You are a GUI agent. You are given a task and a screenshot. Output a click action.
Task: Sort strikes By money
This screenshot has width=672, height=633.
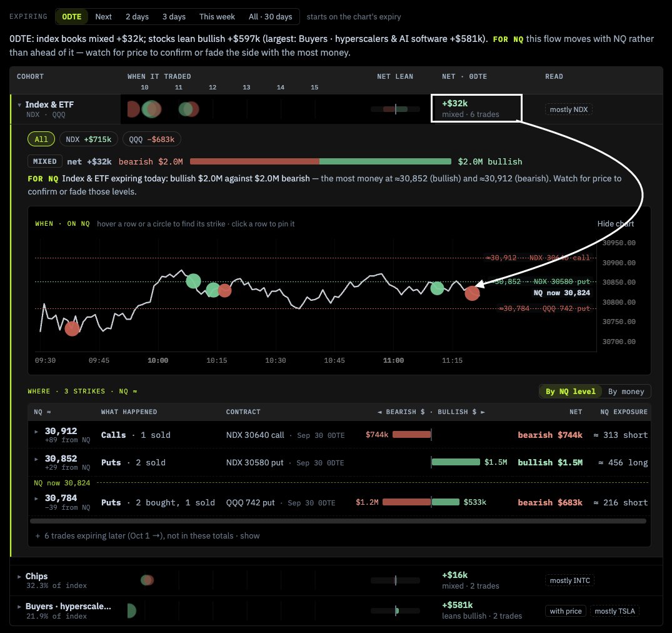(x=626, y=391)
